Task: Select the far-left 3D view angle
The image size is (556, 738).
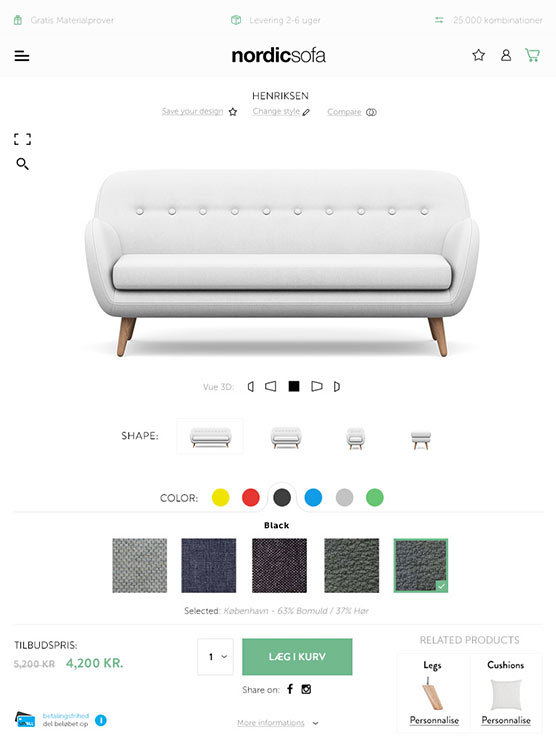Action: tap(251, 386)
